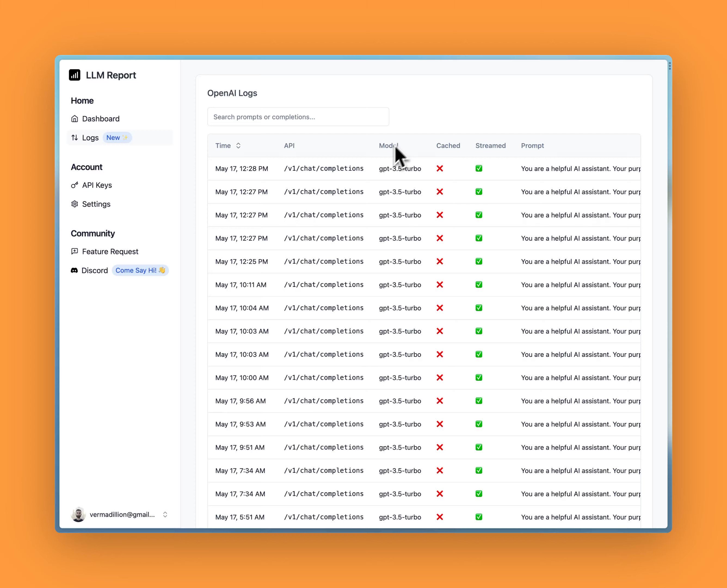Click the API column header
Image resolution: width=727 pixels, height=588 pixels.
[x=289, y=146]
